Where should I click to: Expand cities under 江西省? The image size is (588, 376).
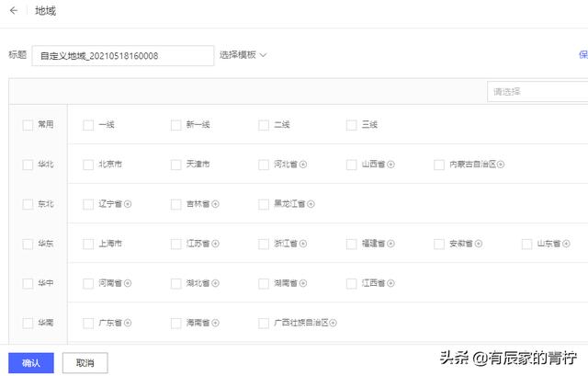point(390,283)
